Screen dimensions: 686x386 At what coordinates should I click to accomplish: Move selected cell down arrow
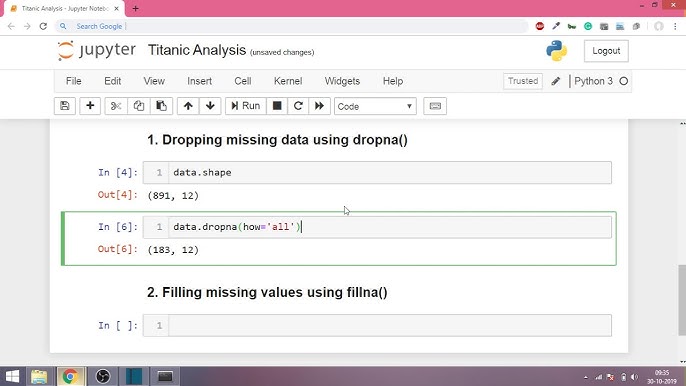point(210,106)
